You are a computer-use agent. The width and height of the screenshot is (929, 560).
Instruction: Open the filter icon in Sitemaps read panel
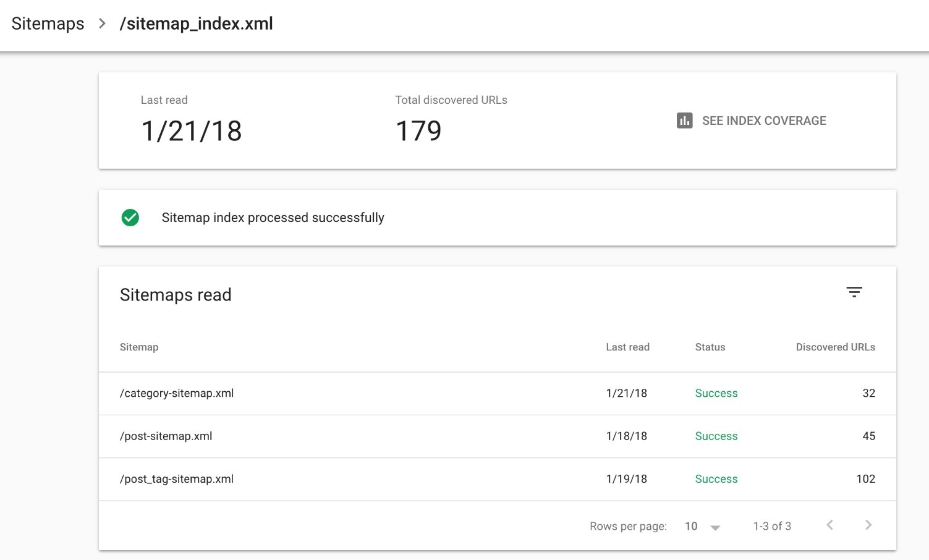[855, 292]
